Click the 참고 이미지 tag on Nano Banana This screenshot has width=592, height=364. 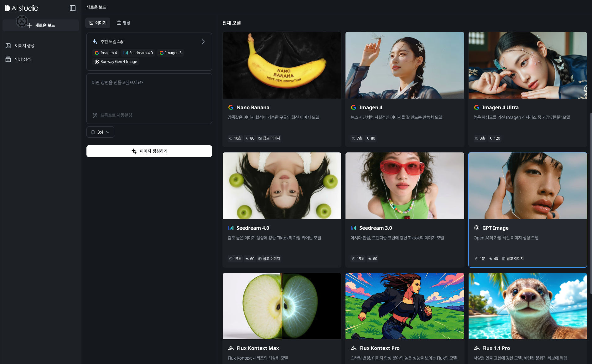click(269, 138)
